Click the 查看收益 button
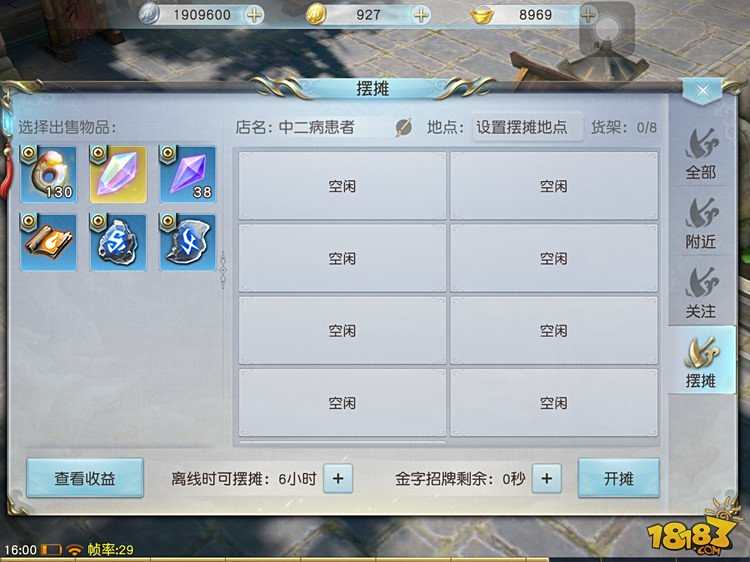 [85, 478]
